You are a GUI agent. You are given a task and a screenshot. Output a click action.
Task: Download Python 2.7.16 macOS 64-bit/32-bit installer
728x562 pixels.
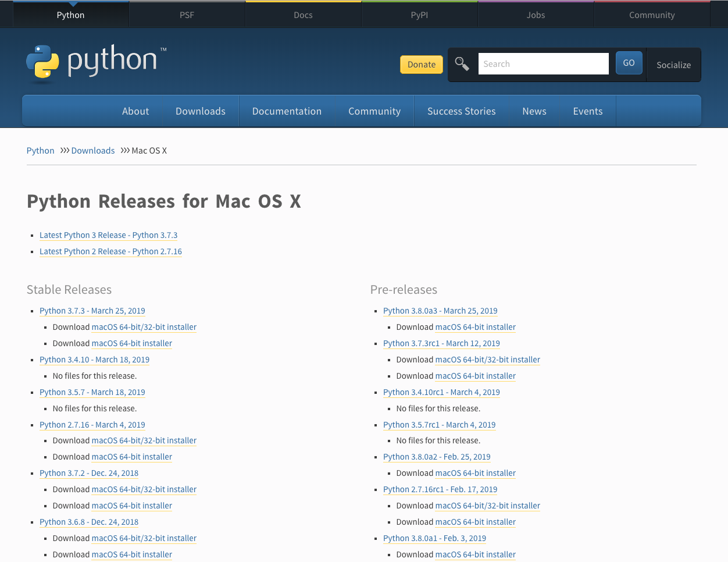tap(144, 440)
